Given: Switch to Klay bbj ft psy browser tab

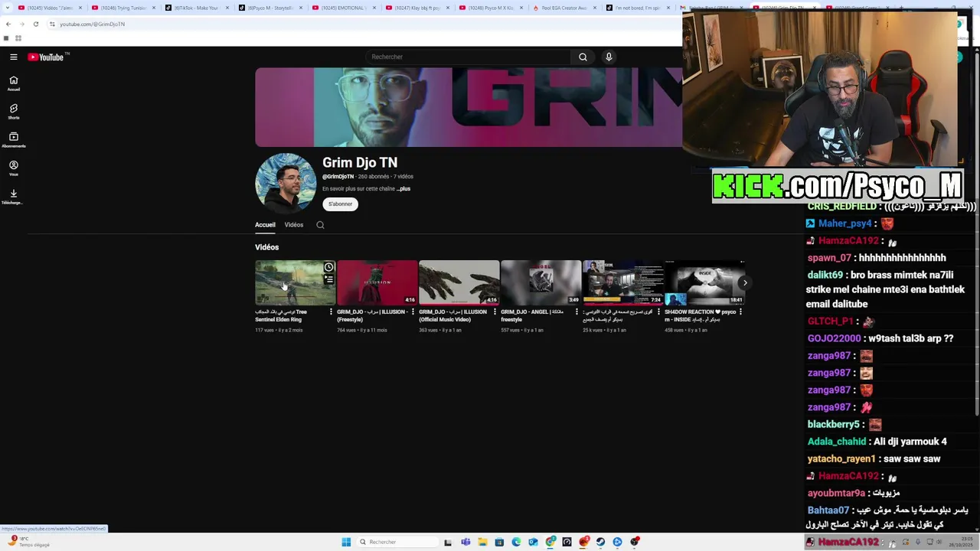Looking at the screenshot, I should point(416,8).
